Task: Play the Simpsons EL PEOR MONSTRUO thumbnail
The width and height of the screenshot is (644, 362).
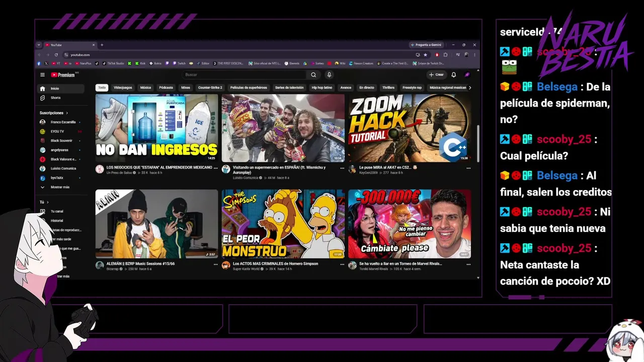Action: [283, 224]
